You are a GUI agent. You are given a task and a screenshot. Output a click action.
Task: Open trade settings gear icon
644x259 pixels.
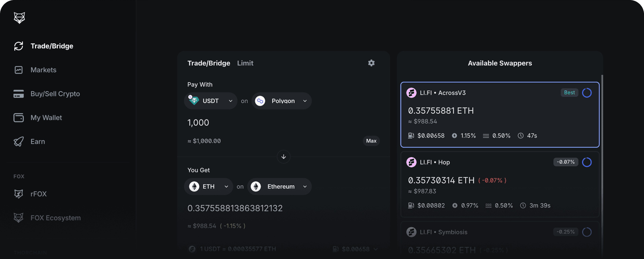pyautogui.click(x=371, y=63)
